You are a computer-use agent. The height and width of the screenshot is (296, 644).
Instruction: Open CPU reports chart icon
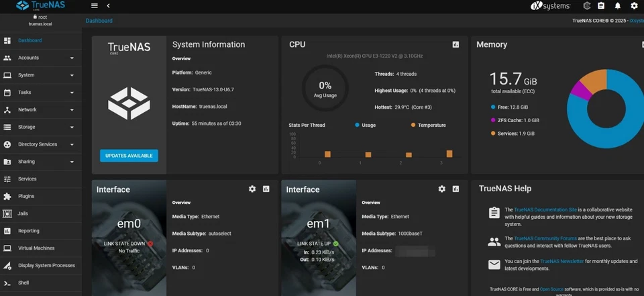(455, 44)
